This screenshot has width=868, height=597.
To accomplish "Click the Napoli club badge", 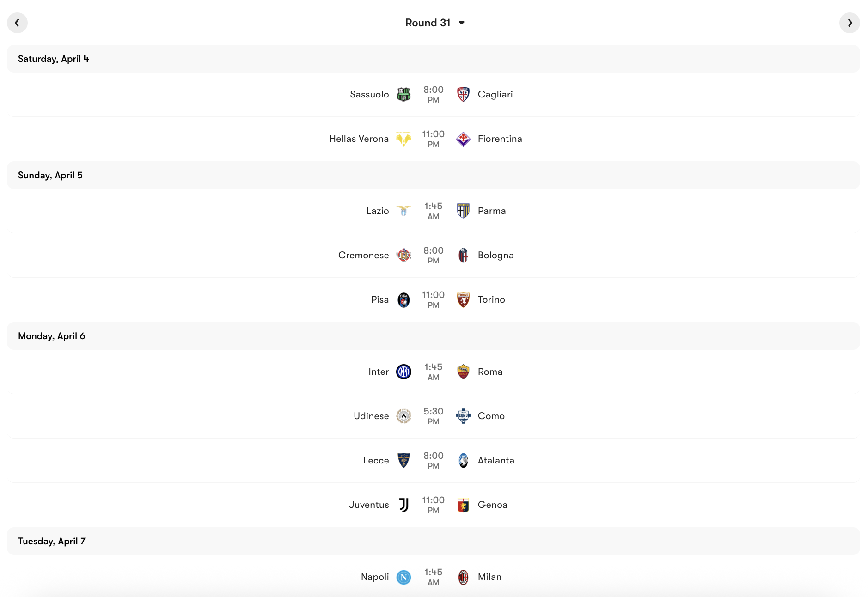I will (403, 577).
